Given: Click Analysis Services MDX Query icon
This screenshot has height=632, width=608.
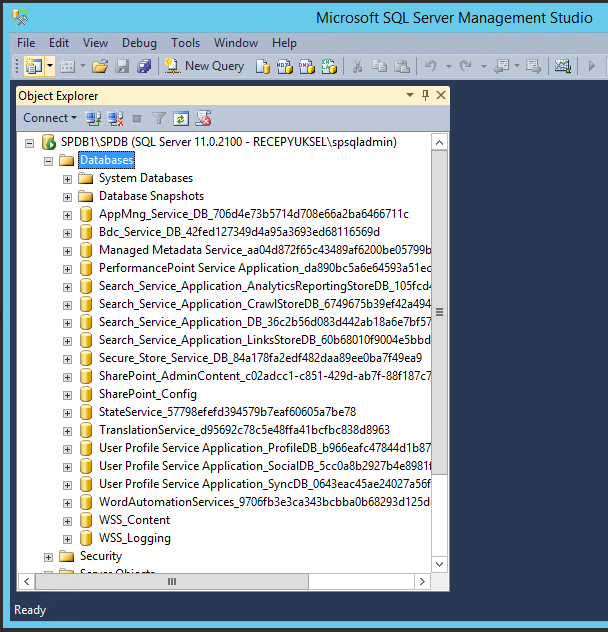Looking at the screenshot, I should coord(285,66).
